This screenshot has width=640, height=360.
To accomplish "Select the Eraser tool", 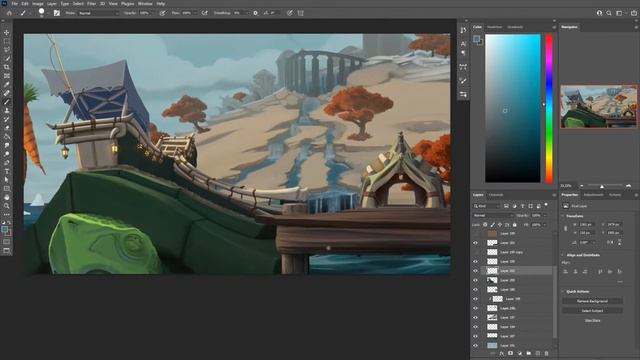I will tap(7, 128).
